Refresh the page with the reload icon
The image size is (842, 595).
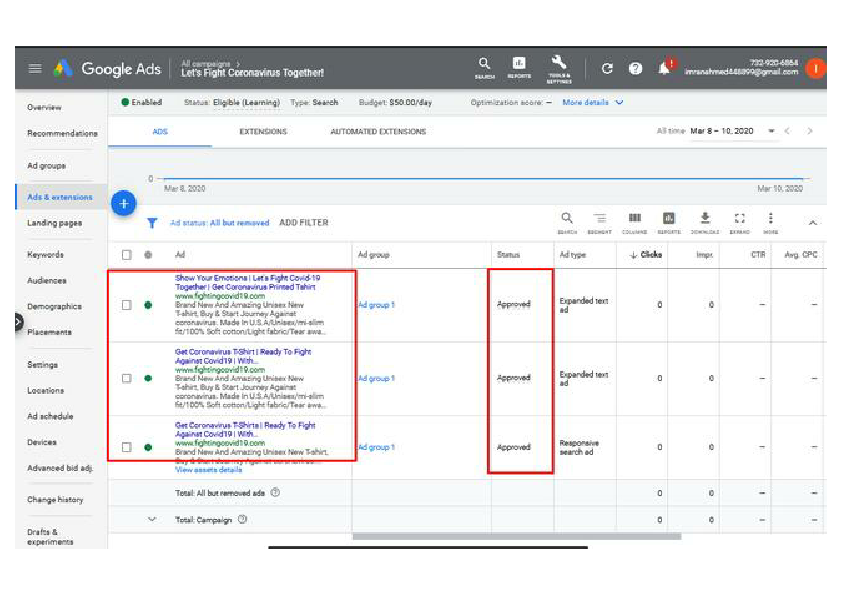pos(607,69)
